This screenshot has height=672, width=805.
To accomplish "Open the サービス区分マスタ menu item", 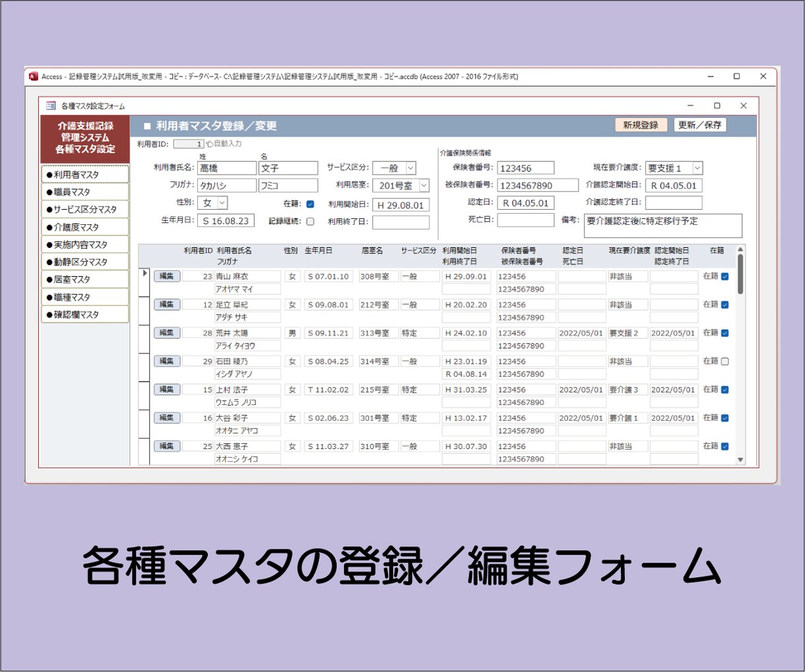I will tap(84, 210).
